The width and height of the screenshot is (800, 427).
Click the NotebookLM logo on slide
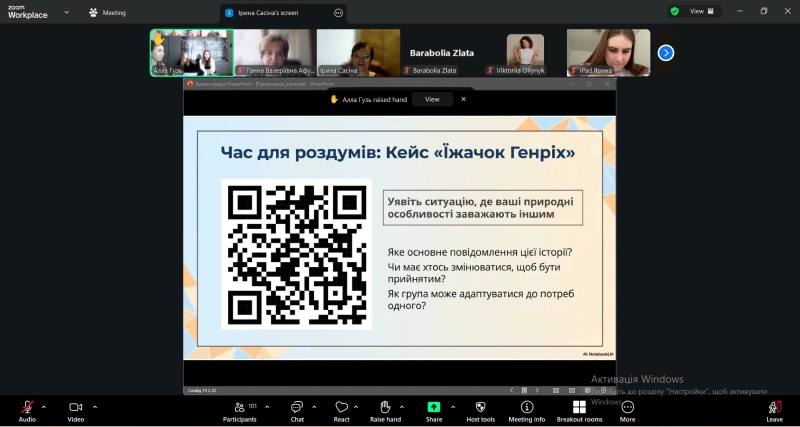point(598,354)
